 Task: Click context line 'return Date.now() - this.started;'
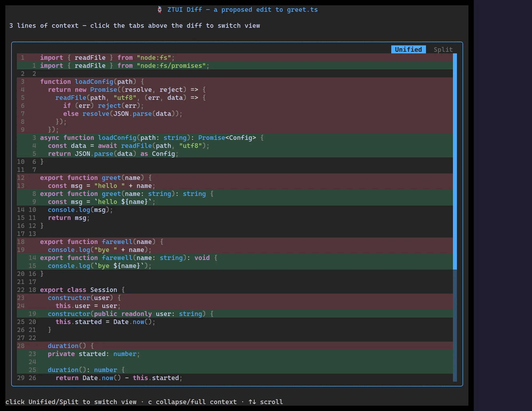pos(235,378)
